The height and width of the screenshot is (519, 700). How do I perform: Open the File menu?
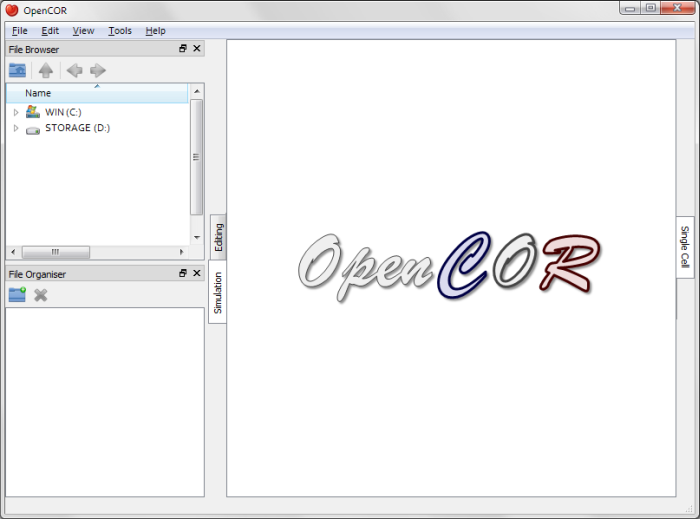(20, 31)
